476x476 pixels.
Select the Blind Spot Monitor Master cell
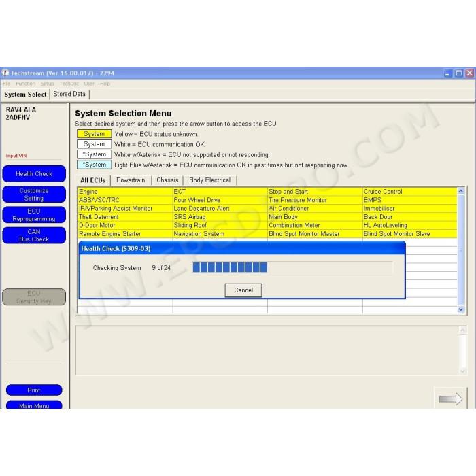click(315, 234)
